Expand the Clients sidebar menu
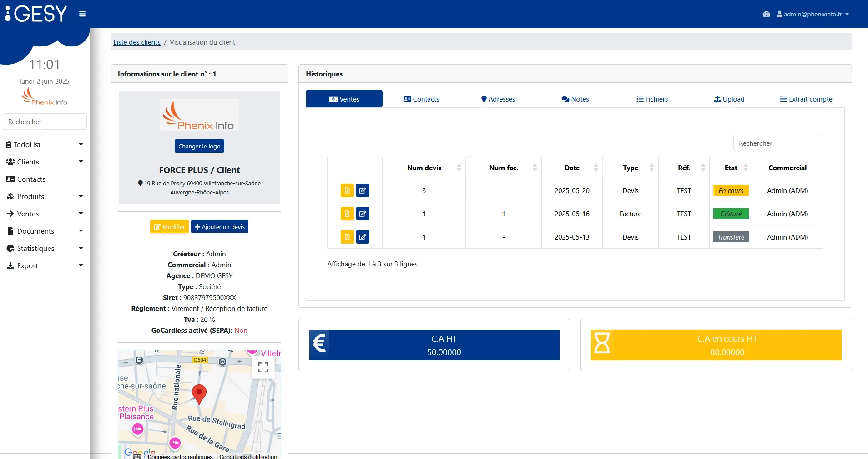This screenshot has width=868, height=459. point(45,162)
